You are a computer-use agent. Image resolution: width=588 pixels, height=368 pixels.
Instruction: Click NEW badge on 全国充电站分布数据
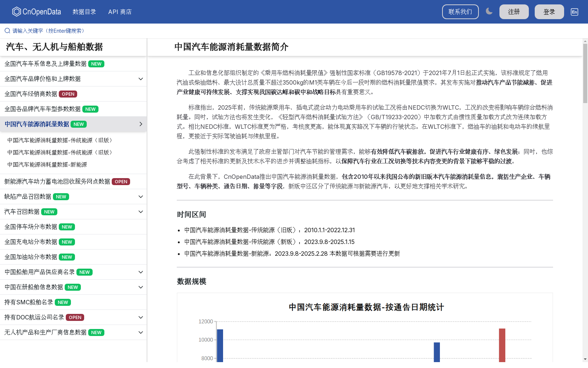(67, 242)
